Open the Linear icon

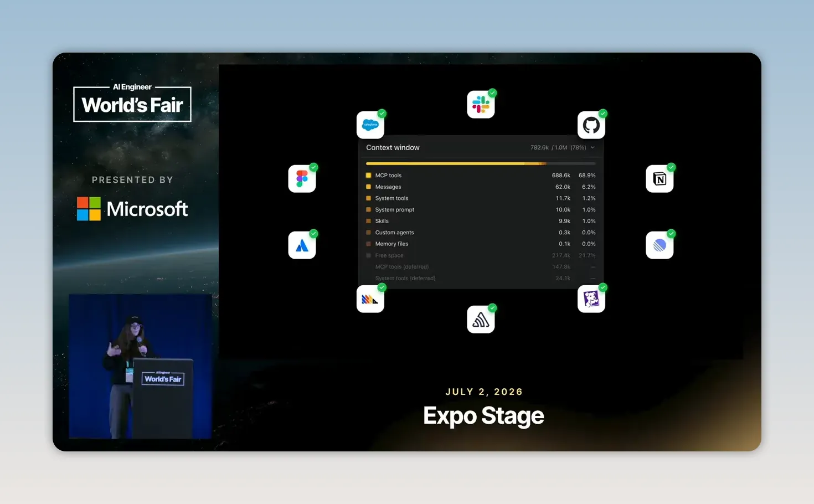[x=660, y=245]
